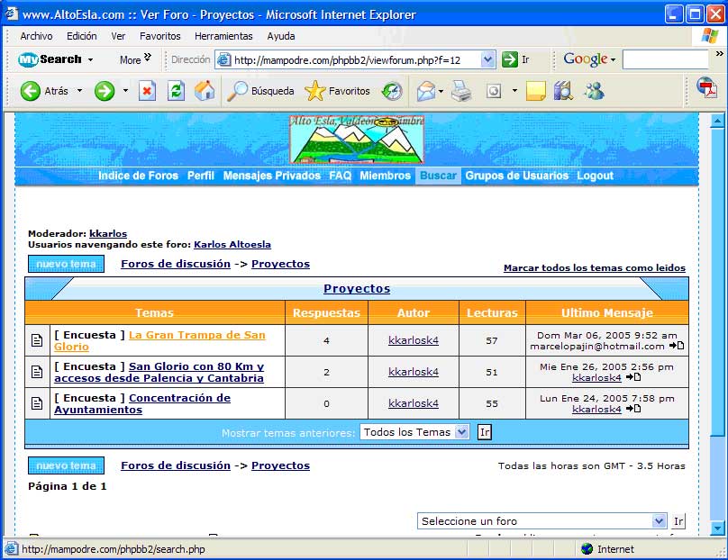Image resolution: width=728 pixels, height=560 pixels.
Task: Click the Messenger buddies toolbar icon
Action: (594, 91)
